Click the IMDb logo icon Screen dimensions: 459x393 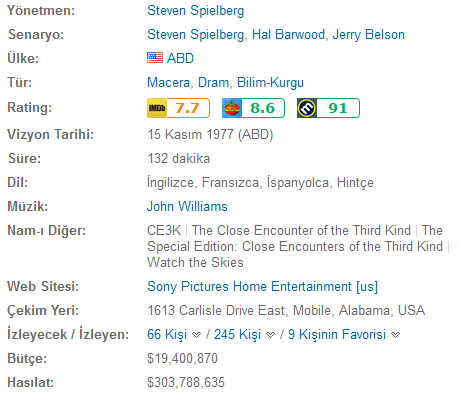pos(157,108)
